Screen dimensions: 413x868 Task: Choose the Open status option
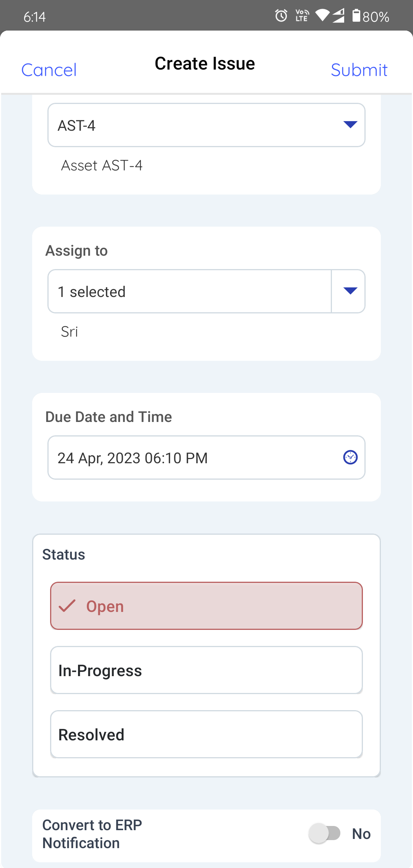[206, 606]
